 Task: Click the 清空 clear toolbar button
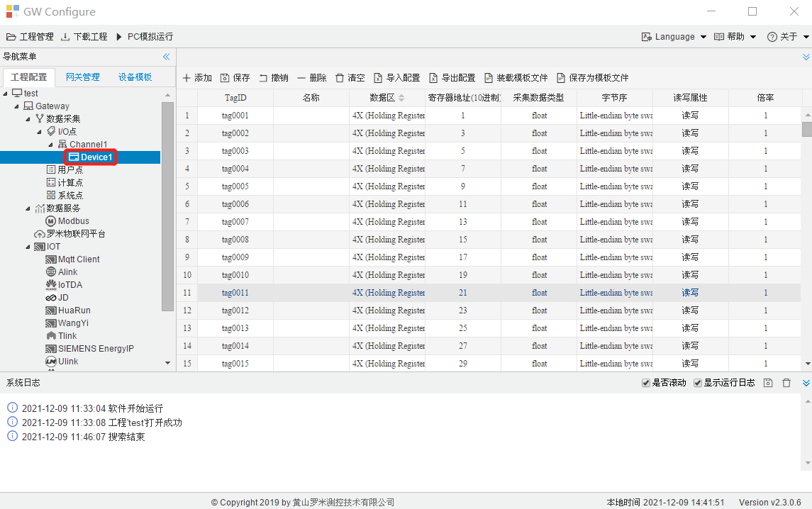[x=350, y=78]
